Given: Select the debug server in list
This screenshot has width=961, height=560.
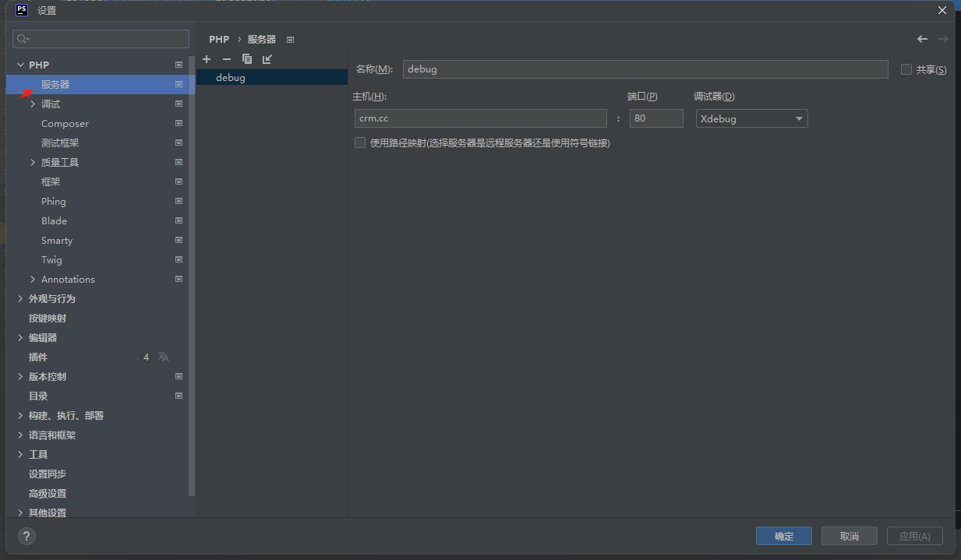Looking at the screenshot, I should 231,78.
